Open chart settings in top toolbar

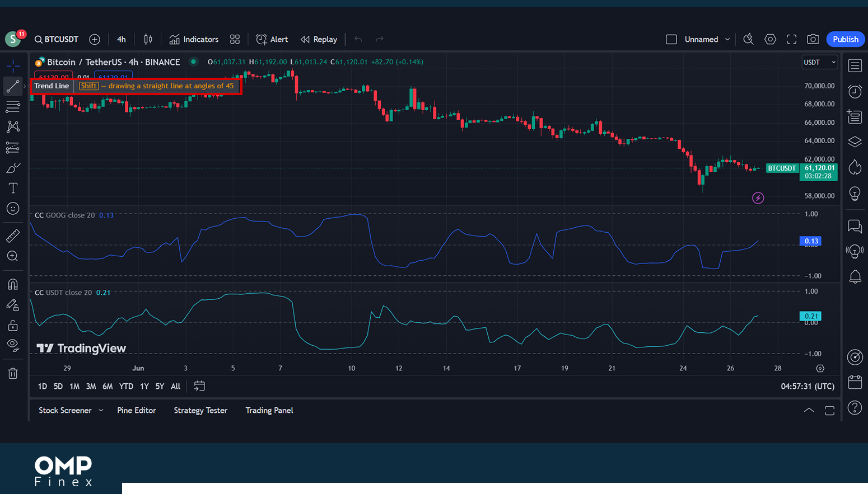[x=771, y=39]
